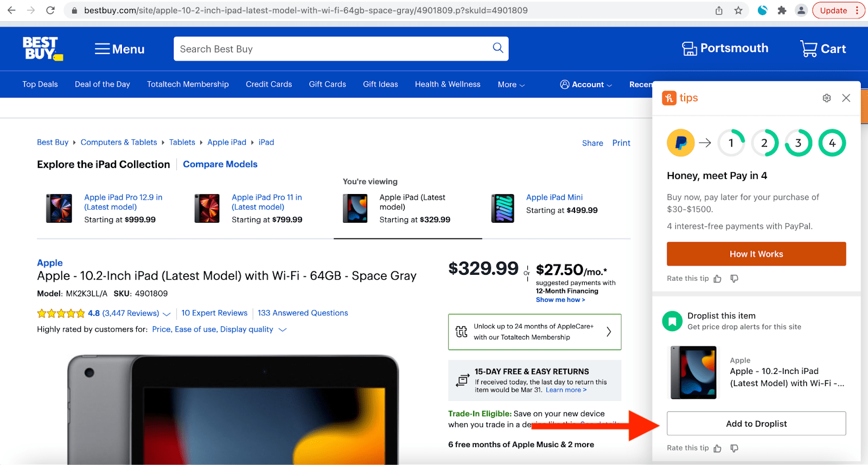The image size is (868, 465).
Task: Click iPad Pro 12.9 thumbnail image
Action: 59,209
